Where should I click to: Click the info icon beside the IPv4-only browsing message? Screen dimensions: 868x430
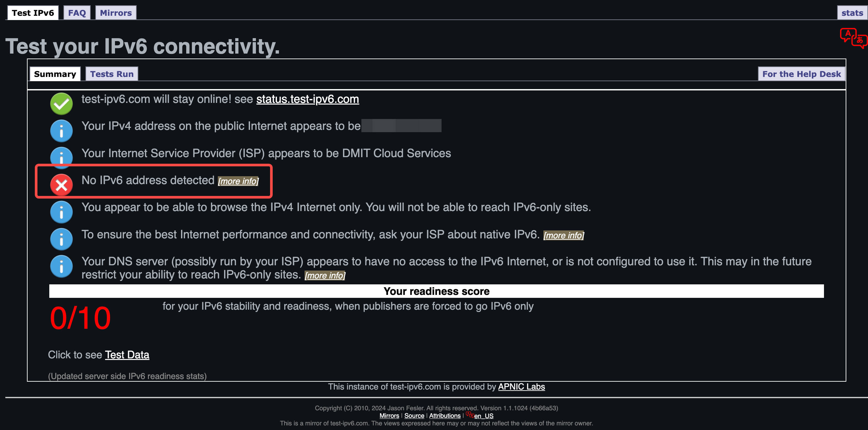click(61, 212)
